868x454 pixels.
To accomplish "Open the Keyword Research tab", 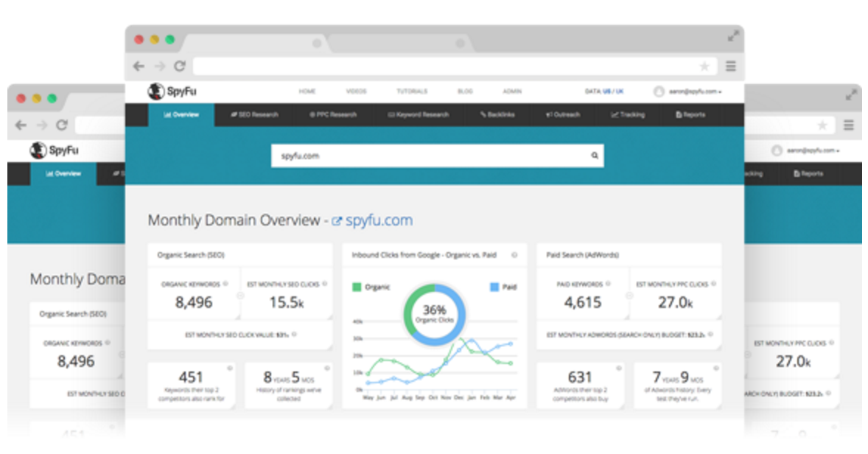I will click(x=418, y=115).
